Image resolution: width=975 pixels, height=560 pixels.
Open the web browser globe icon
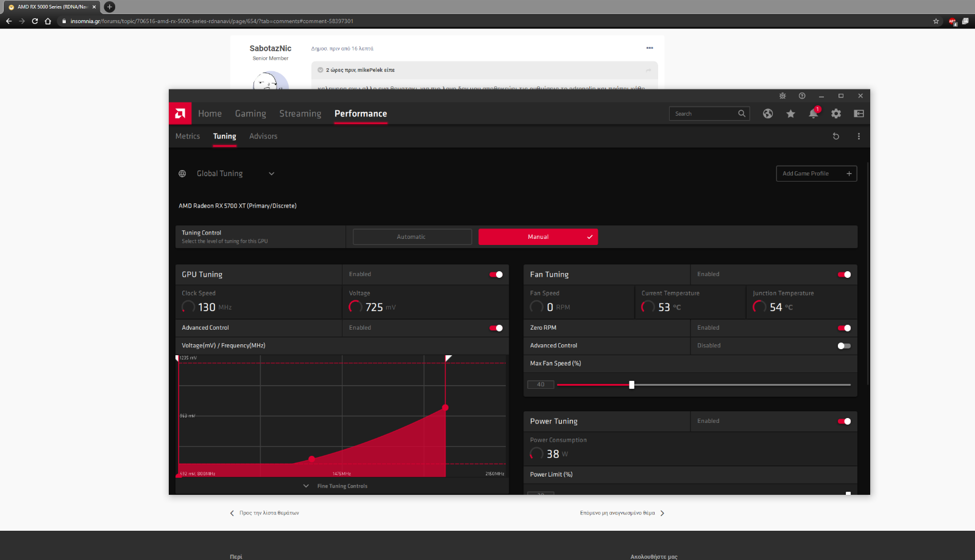(x=768, y=113)
